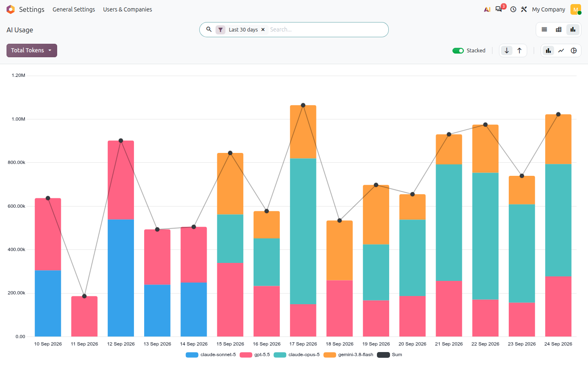The height and width of the screenshot is (368, 588).
Task: Sort bars in descending order
Action: coord(507,51)
